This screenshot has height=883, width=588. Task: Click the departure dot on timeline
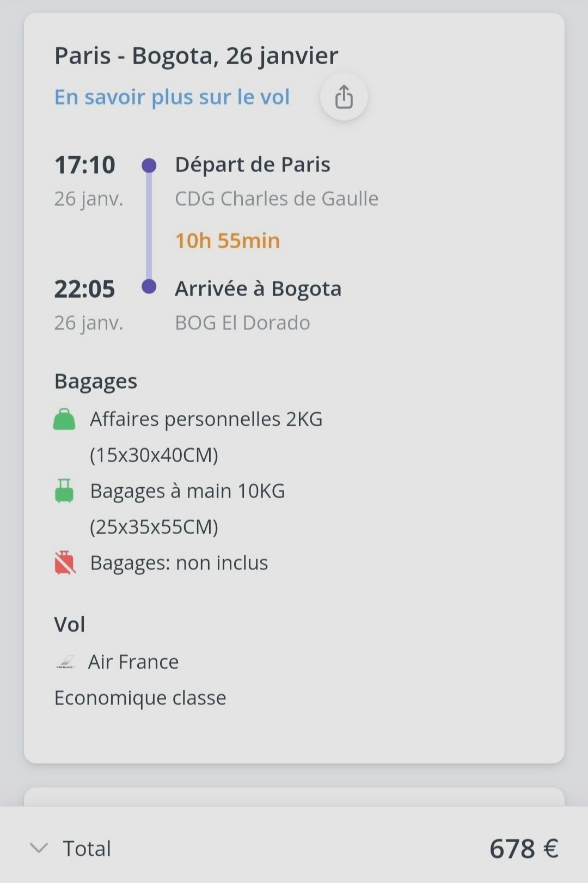[149, 165]
